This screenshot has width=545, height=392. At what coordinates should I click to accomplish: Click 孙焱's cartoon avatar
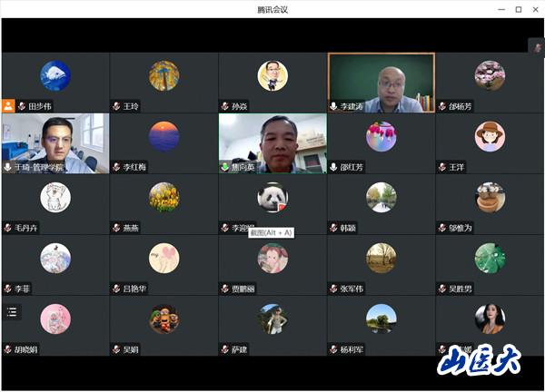pos(272,75)
